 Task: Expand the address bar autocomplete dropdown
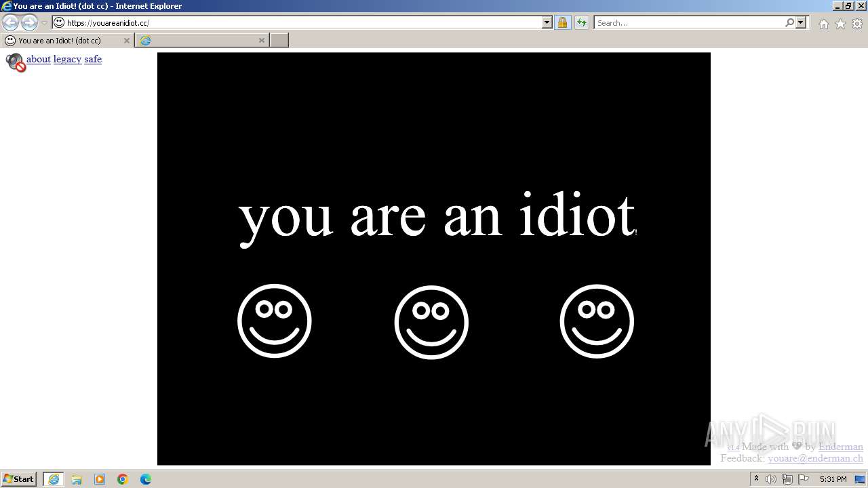point(547,22)
